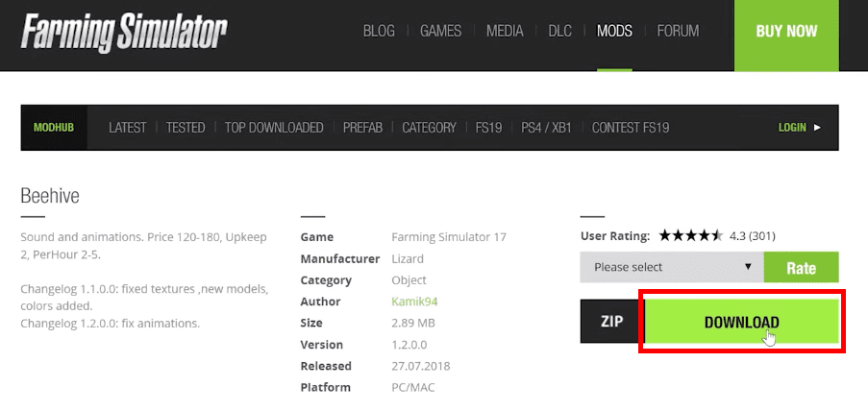The height and width of the screenshot is (411, 868).
Task: Show Latest mods
Action: coord(127,127)
